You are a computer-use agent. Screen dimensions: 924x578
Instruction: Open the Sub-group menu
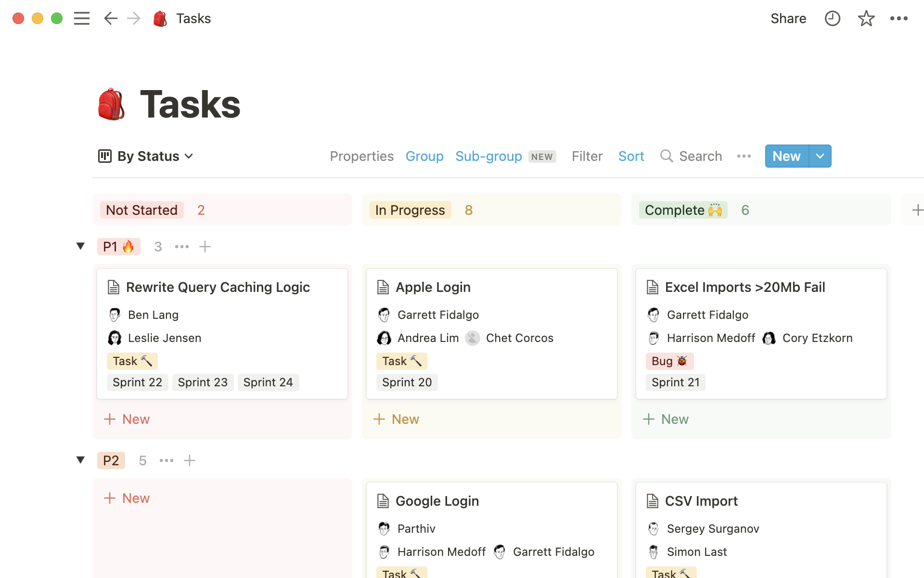point(488,156)
